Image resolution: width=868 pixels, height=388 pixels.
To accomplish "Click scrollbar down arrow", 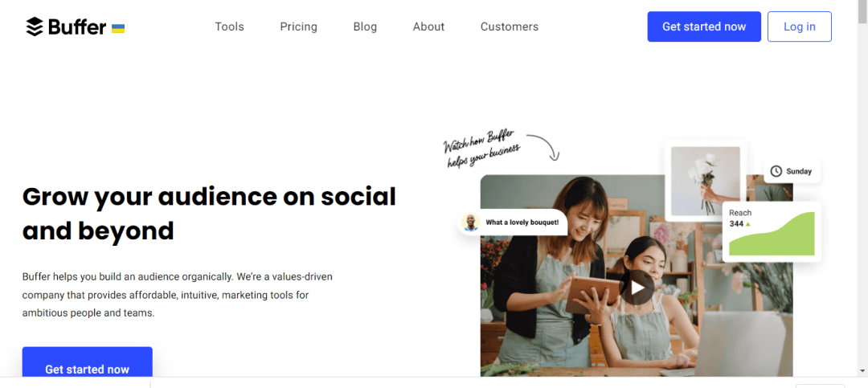I will pyautogui.click(x=862, y=370).
